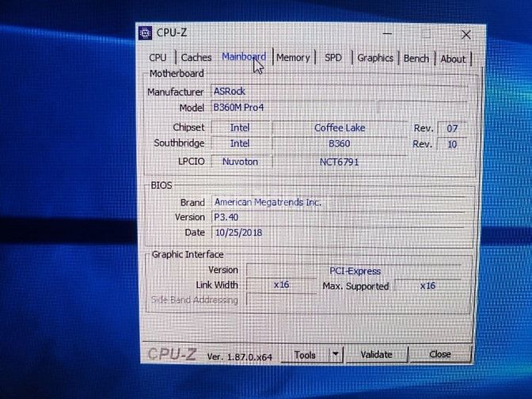Click the B360 southbridge value
532x399 pixels.
(x=340, y=144)
